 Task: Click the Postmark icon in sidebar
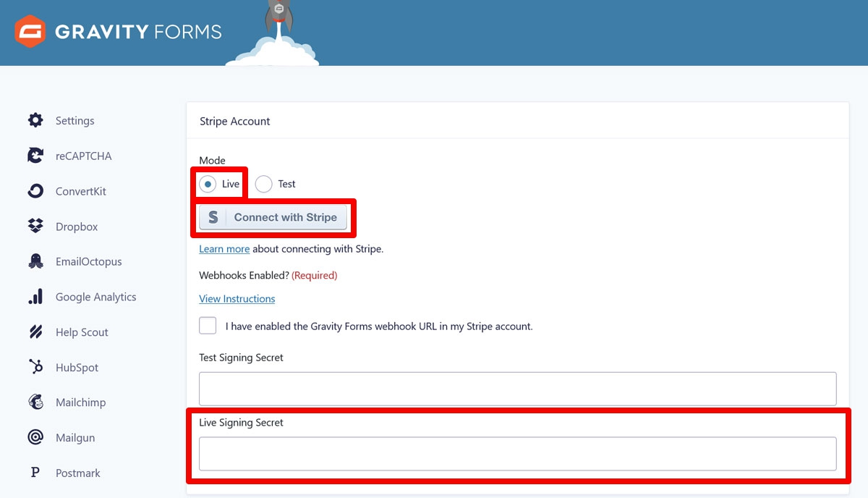point(35,473)
